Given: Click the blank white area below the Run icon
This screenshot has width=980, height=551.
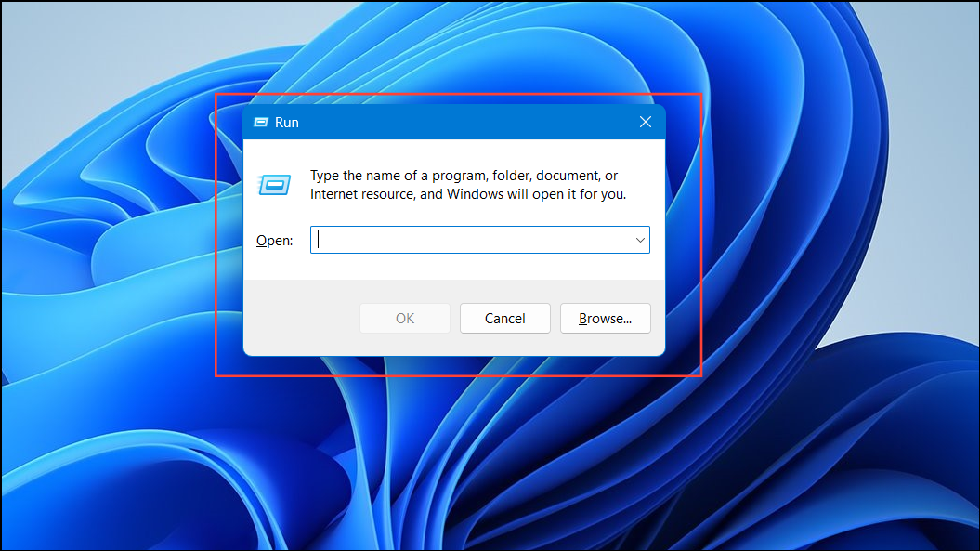Looking at the screenshot, I should (273, 216).
